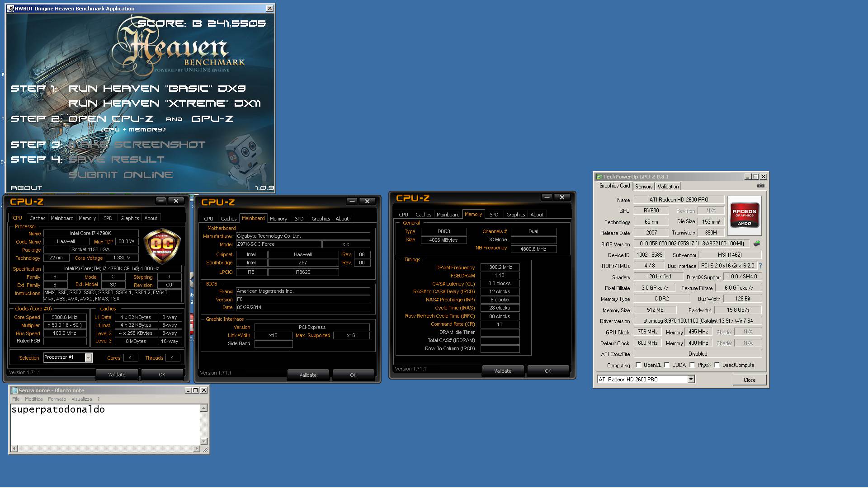Image resolution: width=868 pixels, height=488 pixels.
Task: Switch to Validation tab in GPU-Z
Action: 668,187
